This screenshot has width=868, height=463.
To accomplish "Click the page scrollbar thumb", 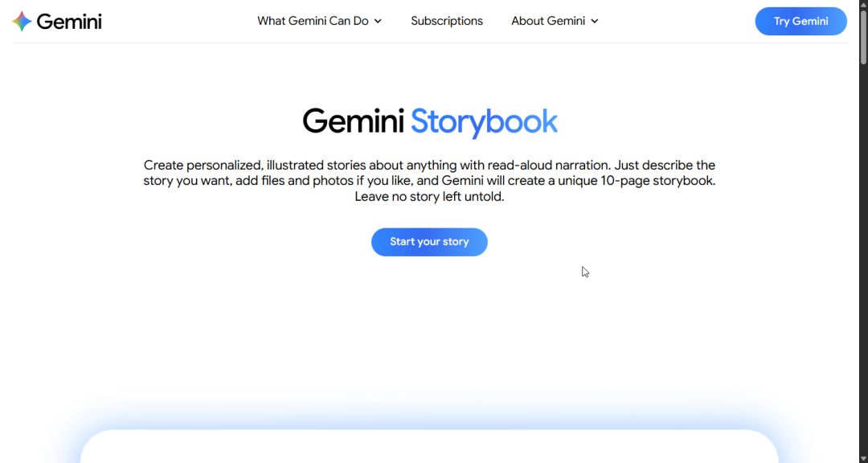I will click(863, 38).
